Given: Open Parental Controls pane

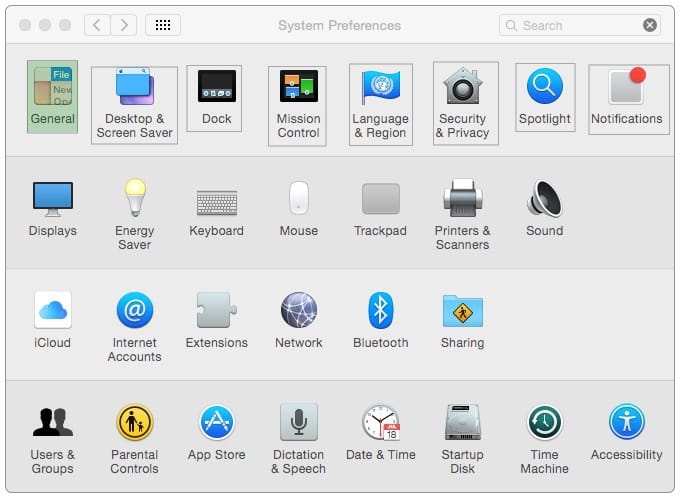Looking at the screenshot, I should [134, 423].
